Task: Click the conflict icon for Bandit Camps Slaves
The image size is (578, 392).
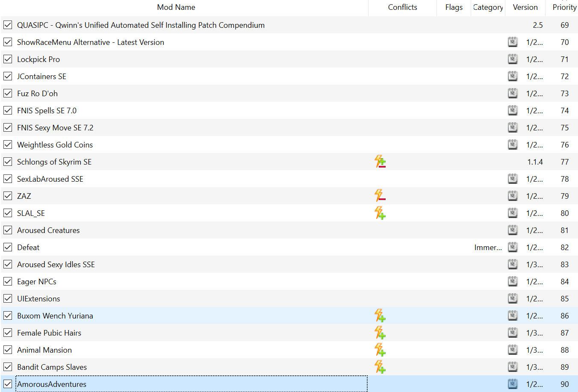Action: click(380, 367)
